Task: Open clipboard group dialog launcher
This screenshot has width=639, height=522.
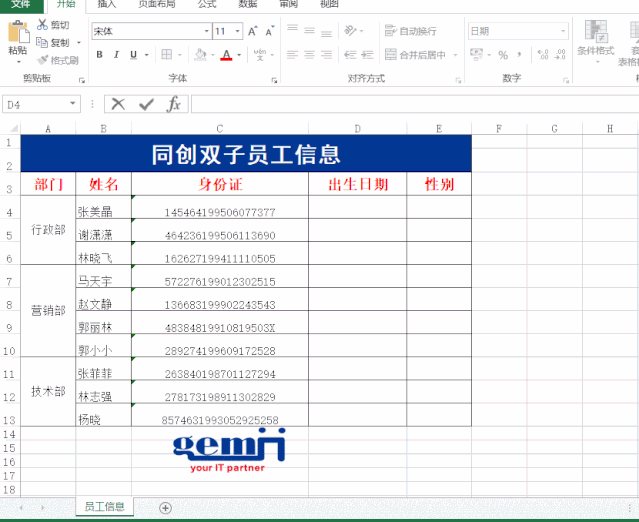Action: click(x=82, y=80)
